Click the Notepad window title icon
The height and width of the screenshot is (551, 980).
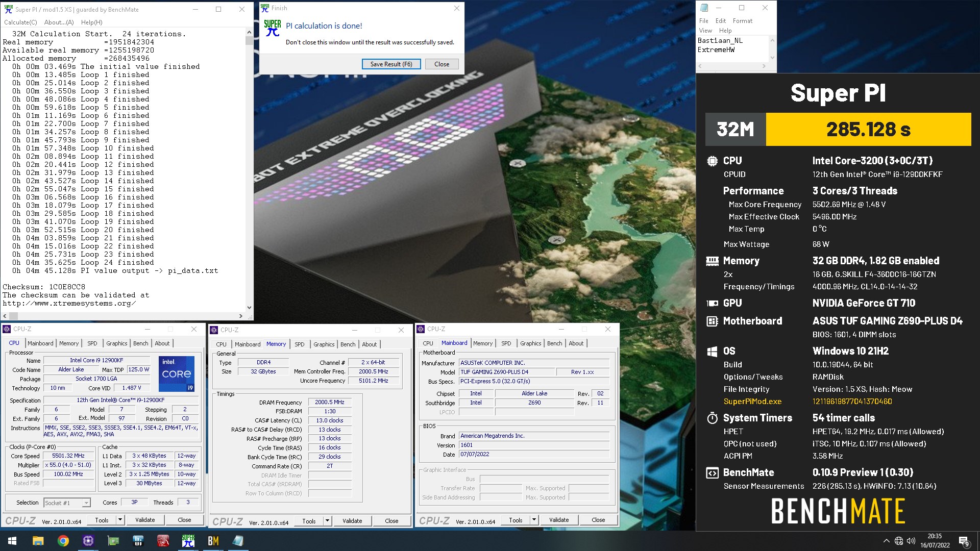tap(704, 8)
